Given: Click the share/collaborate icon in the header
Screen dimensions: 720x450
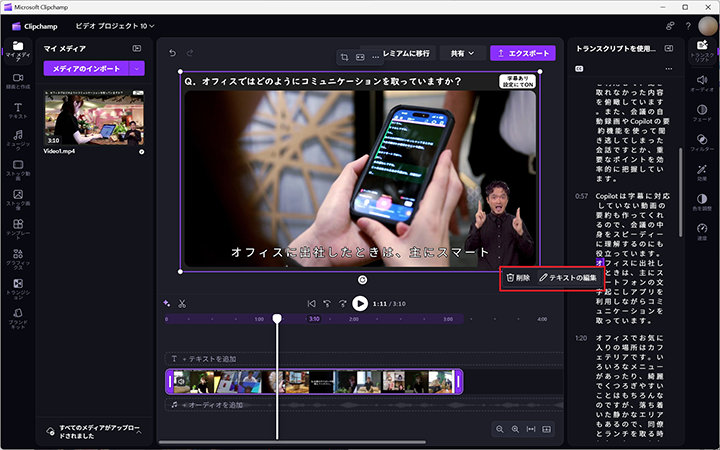Looking at the screenshot, I should point(670,26).
